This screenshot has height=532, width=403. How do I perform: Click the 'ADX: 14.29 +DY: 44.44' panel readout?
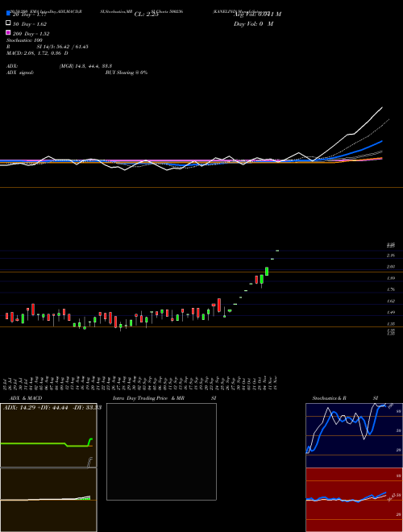coord(35,407)
